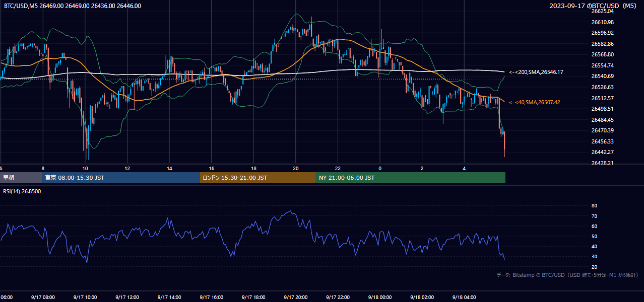Click hour tick 0 under price chart
644x302 pixels.
click(380, 169)
